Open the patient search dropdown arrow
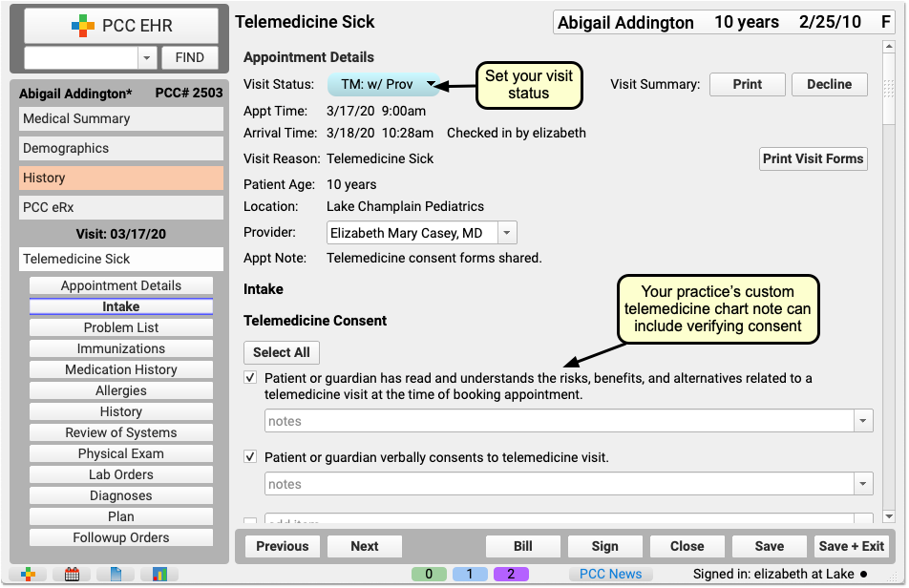909x588 pixels. 147,57
